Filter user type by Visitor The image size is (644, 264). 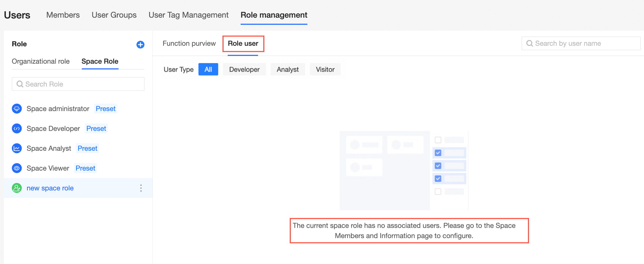325,69
